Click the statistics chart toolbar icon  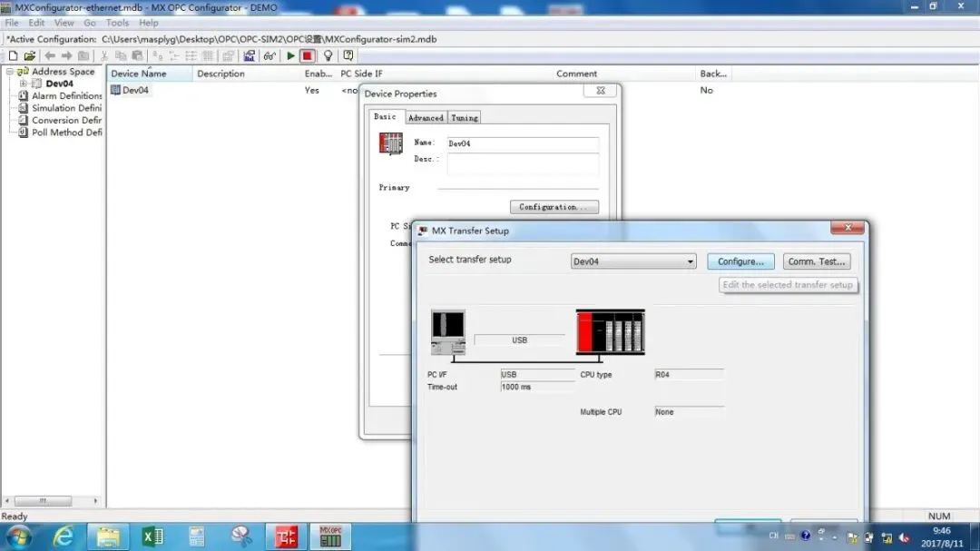pos(249,55)
